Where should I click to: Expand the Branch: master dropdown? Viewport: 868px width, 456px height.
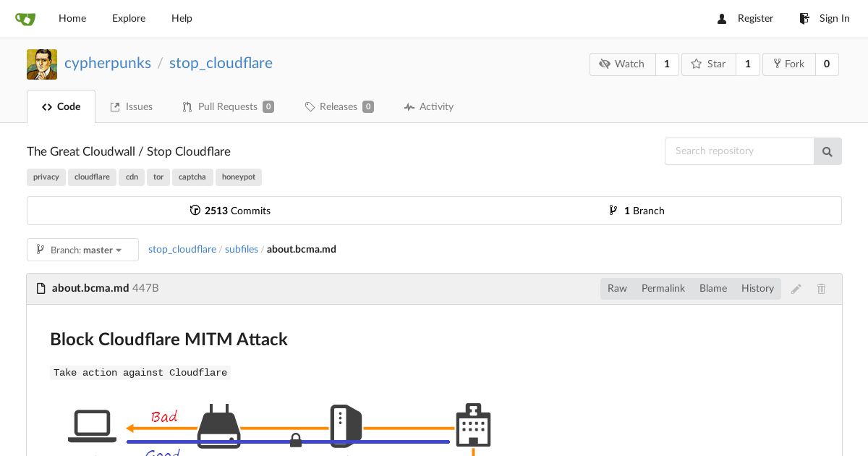(82, 250)
